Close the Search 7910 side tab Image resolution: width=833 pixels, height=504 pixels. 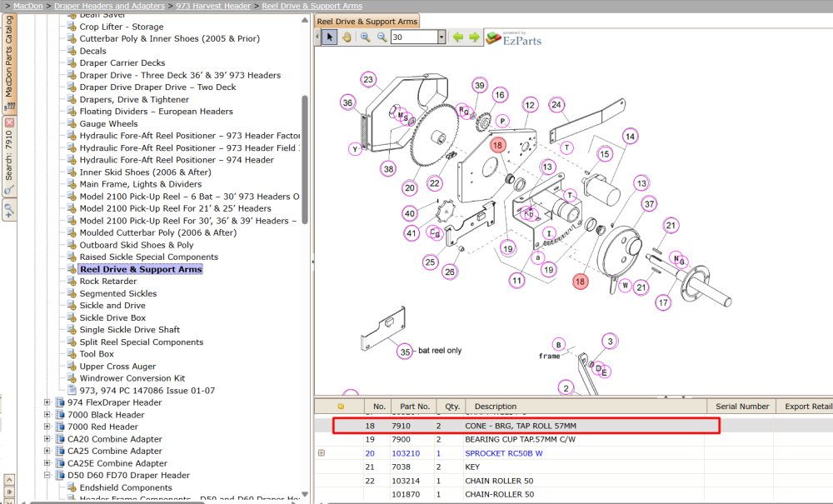(9, 122)
